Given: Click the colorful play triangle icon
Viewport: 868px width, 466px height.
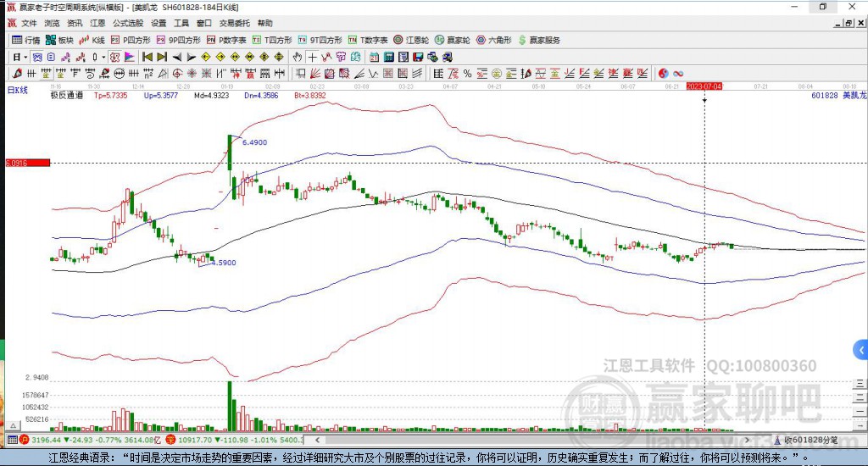Looking at the screenshot, I should click(x=129, y=57).
